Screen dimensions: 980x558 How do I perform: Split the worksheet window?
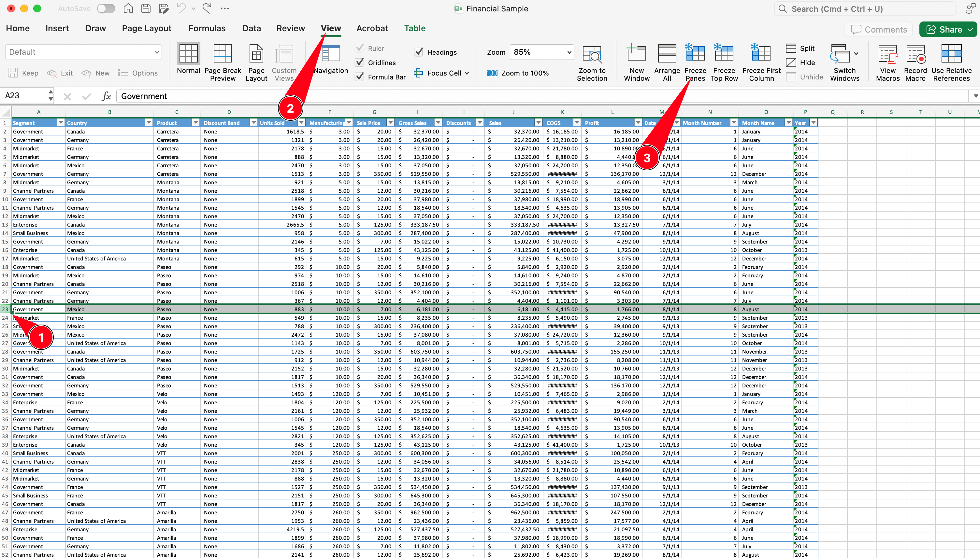pyautogui.click(x=800, y=48)
